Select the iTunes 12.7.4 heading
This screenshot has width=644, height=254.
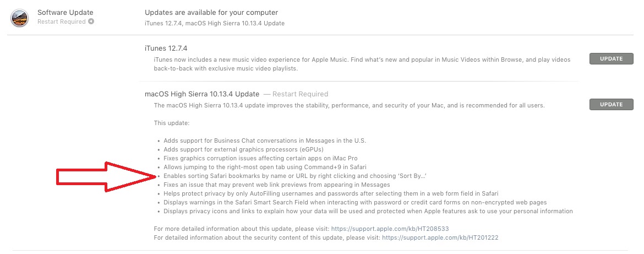pyautogui.click(x=166, y=48)
